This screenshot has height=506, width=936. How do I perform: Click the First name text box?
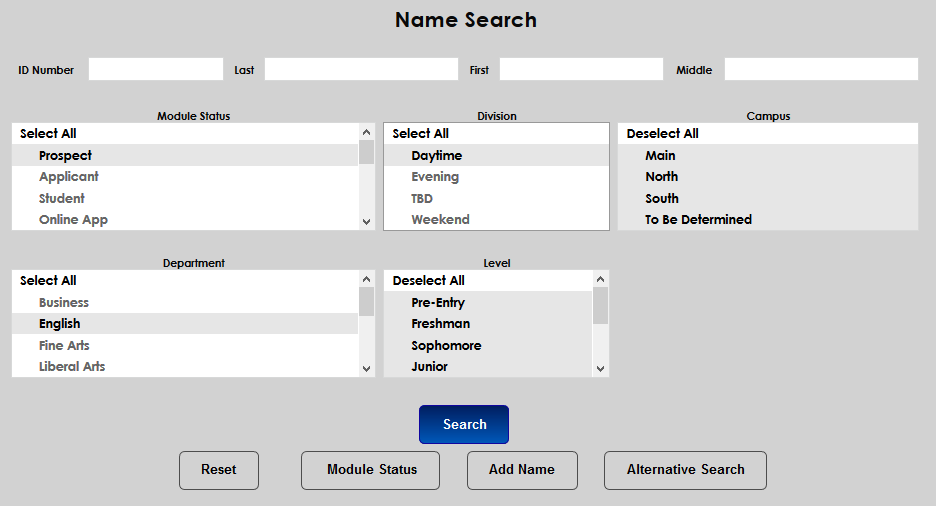(581, 69)
